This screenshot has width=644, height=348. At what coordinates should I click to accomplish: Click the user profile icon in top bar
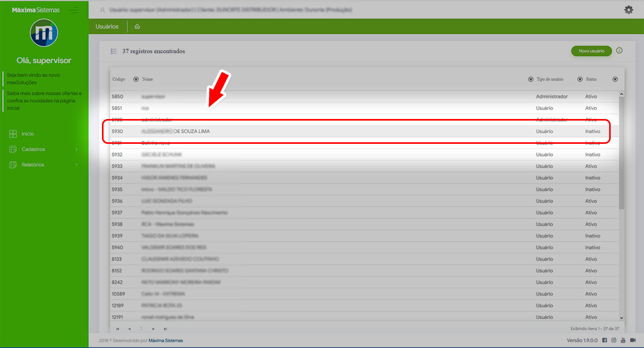pos(102,10)
